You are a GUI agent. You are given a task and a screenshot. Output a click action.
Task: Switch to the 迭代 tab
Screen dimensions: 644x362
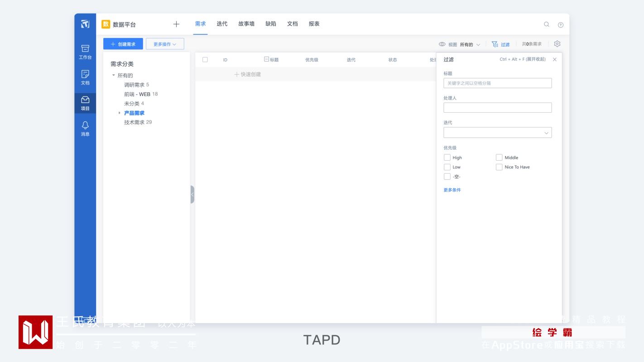click(x=222, y=24)
